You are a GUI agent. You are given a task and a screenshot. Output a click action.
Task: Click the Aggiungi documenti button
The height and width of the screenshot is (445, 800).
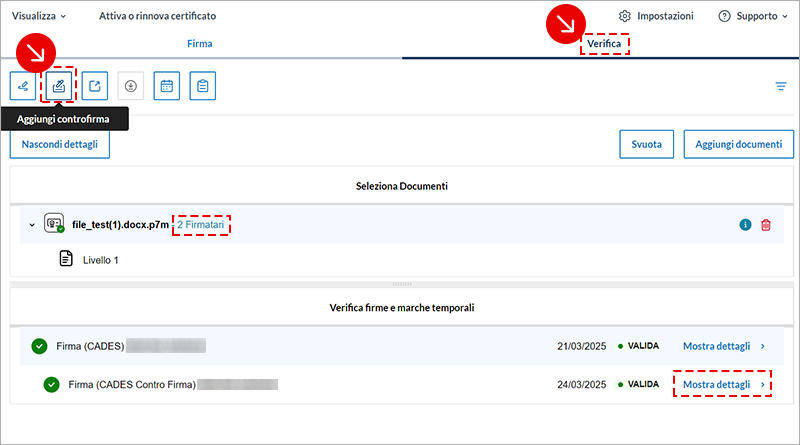pos(738,144)
